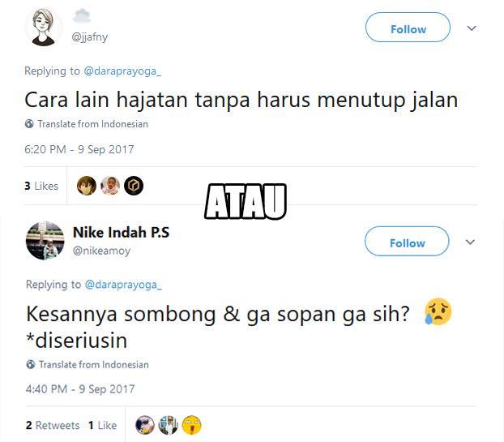
Task: Open Nike Indah P.S's profile photo
Action: 45,240
